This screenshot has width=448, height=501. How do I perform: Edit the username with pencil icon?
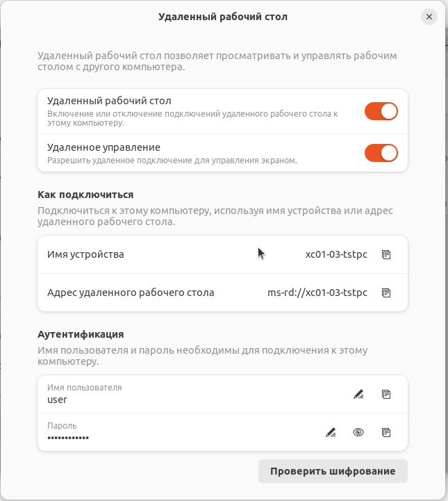click(358, 394)
